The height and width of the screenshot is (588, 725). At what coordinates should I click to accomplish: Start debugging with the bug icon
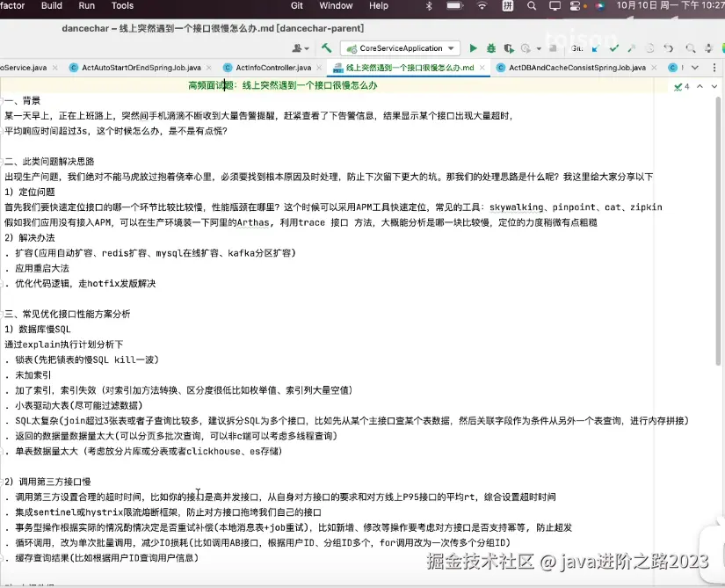tap(491, 48)
